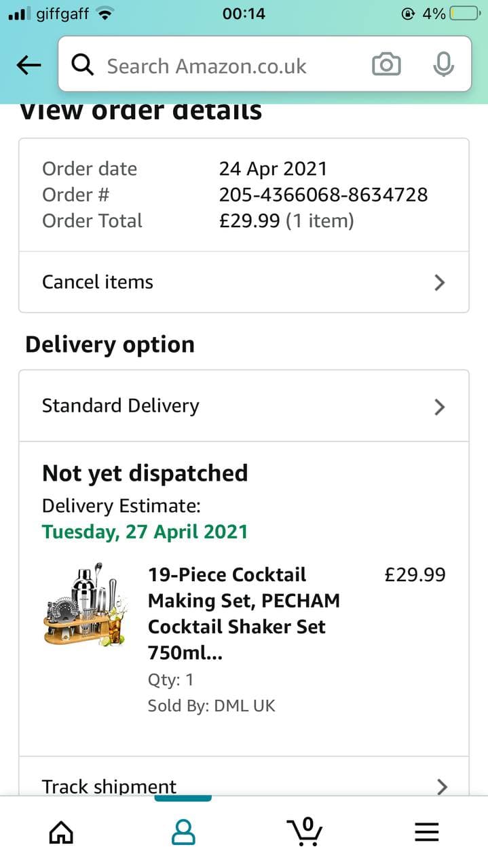The width and height of the screenshot is (488, 868).
Task: Open camera search icon
Action: pyautogui.click(x=386, y=65)
